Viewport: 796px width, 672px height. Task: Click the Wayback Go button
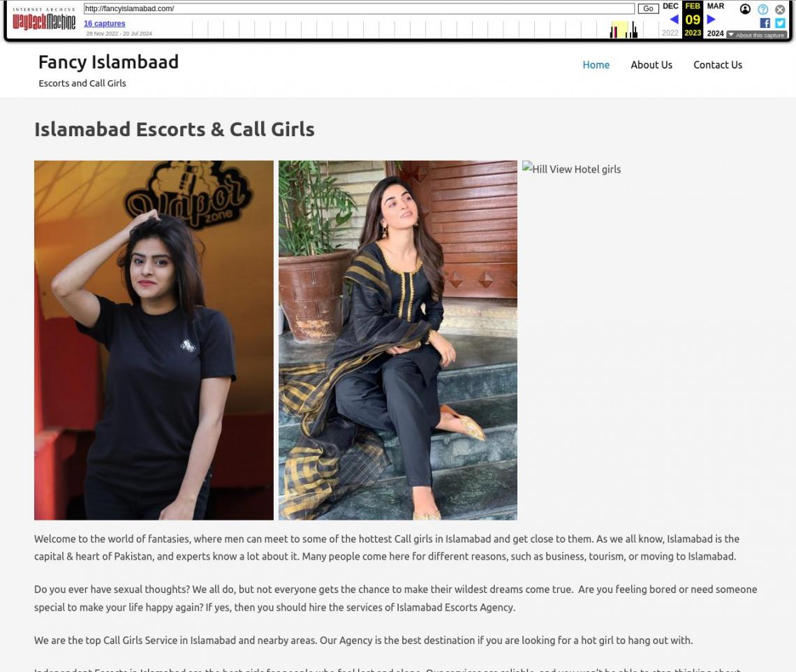point(648,8)
